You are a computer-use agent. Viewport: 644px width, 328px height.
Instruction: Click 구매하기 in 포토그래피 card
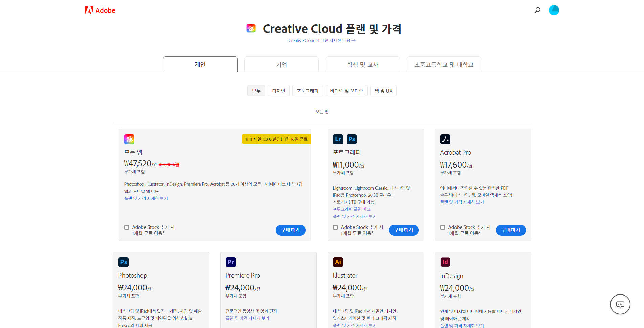pyautogui.click(x=404, y=230)
